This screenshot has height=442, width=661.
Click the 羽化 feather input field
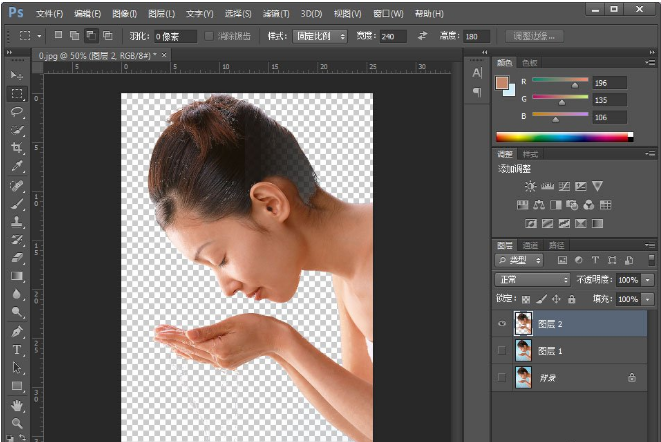[x=175, y=36]
